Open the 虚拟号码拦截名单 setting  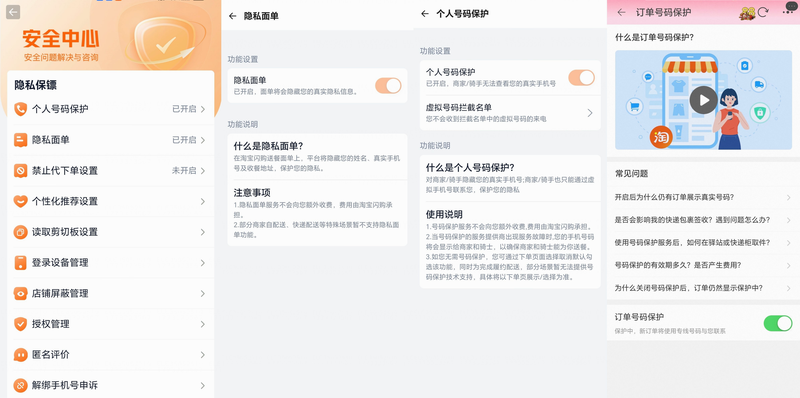click(x=510, y=113)
